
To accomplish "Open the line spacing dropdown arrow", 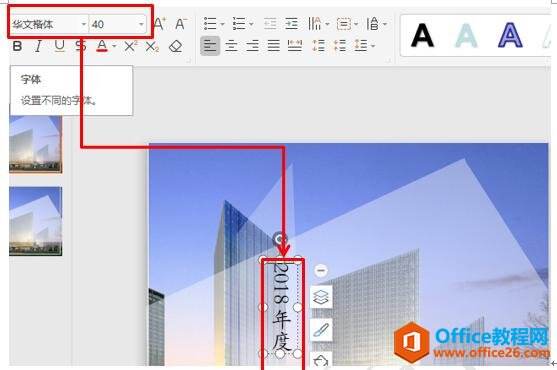I will click(373, 46).
